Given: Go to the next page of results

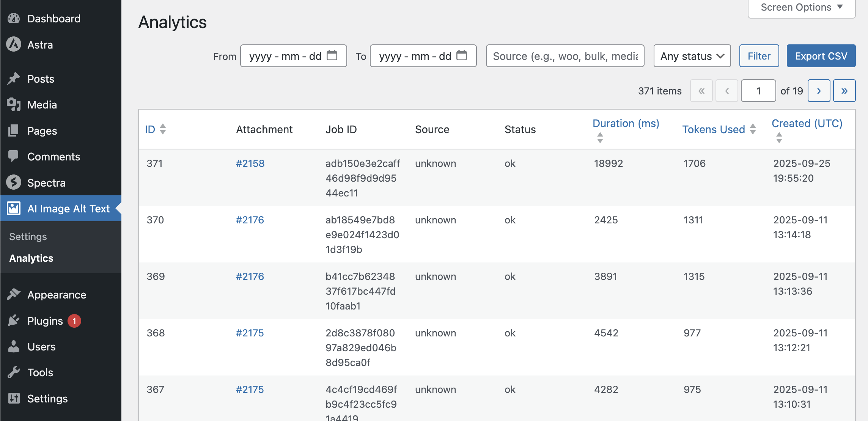Looking at the screenshot, I should click(x=819, y=91).
